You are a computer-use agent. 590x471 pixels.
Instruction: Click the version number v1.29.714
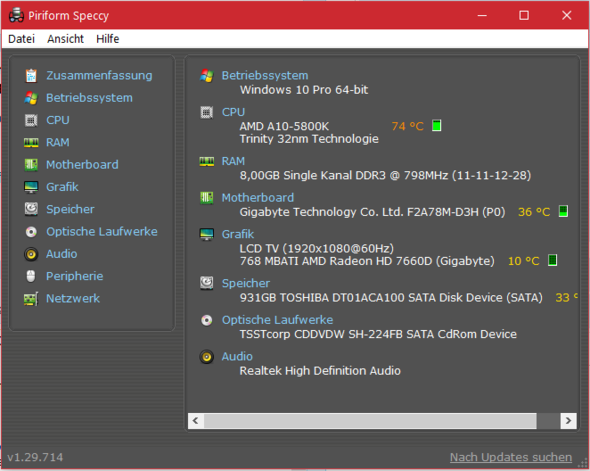[x=35, y=457]
